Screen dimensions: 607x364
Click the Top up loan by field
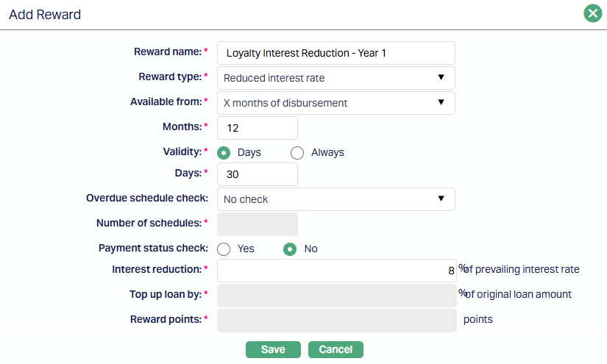(336, 296)
